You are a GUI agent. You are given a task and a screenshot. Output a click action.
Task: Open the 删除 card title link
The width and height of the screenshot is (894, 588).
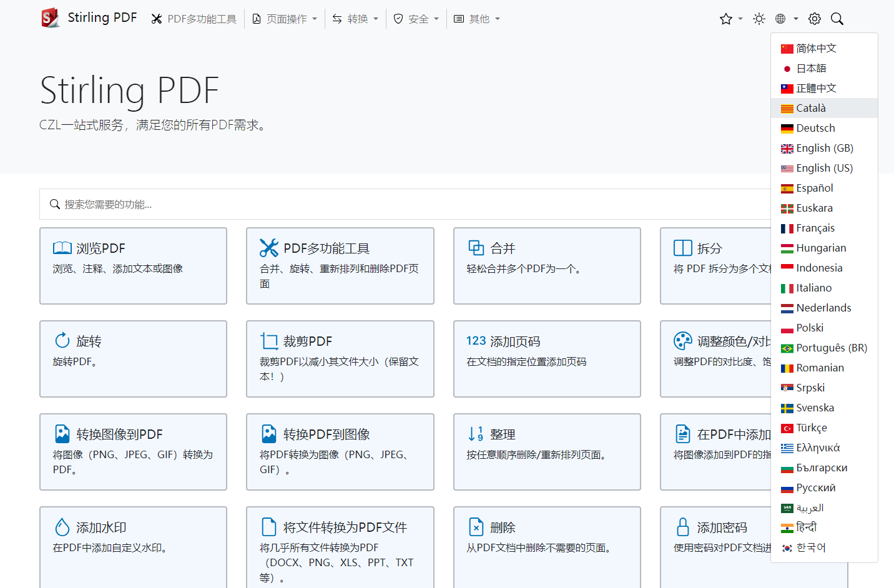click(x=503, y=527)
